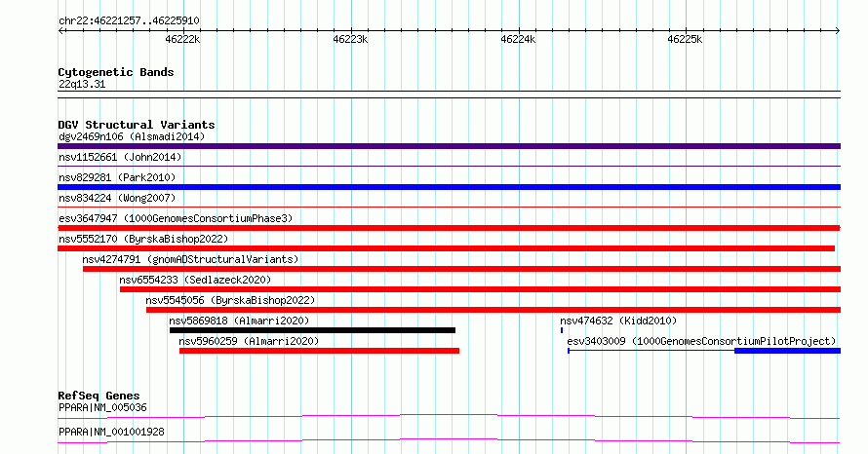Click the Cytogenetic Bands track heading

(116, 72)
